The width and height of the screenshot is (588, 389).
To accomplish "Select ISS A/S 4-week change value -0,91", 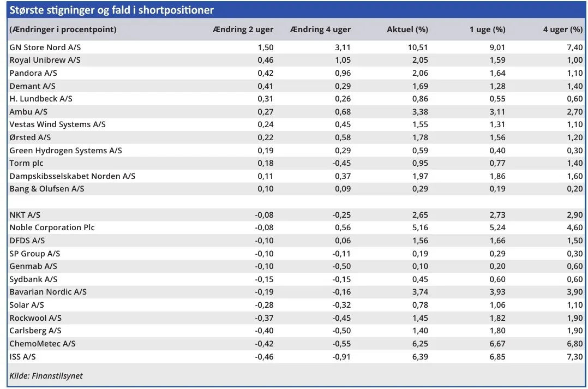I will coord(341,357).
